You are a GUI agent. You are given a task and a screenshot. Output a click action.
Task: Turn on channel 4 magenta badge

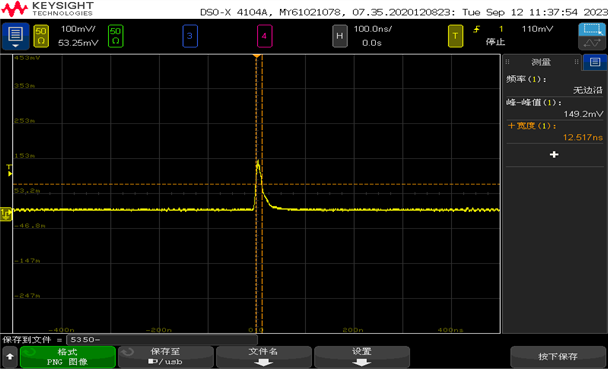264,36
